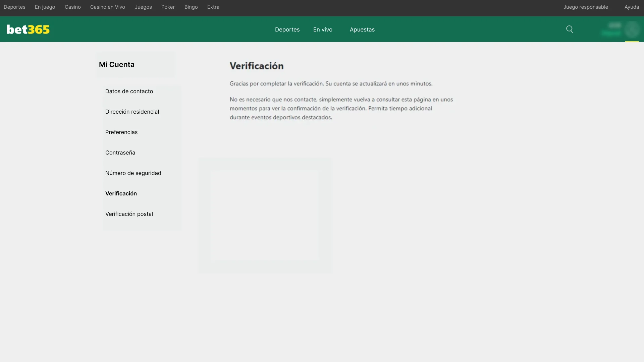Open Juego responsable
Screen dimensions: 644x362
[586, 7]
